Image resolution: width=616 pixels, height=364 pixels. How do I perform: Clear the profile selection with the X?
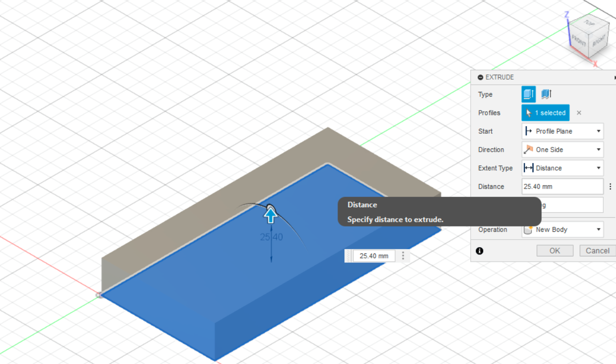pyautogui.click(x=579, y=113)
